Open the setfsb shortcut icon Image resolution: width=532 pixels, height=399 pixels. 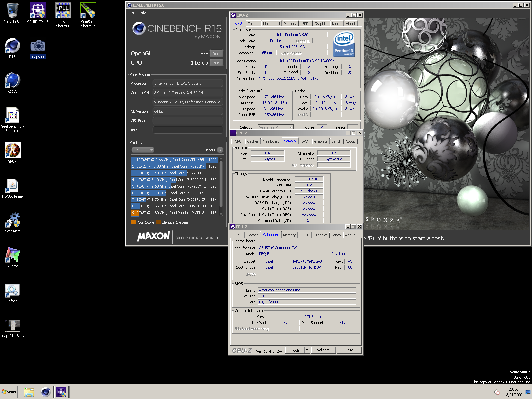(x=63, y=15)
